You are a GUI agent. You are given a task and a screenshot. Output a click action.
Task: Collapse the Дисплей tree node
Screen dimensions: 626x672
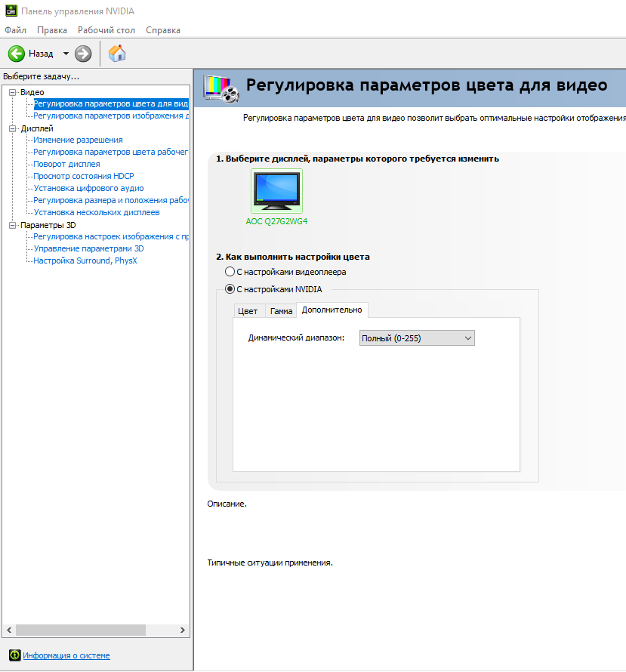[12, 128]
